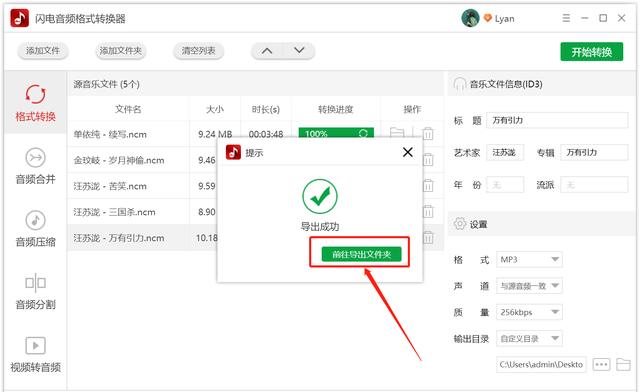Select 视频转音频 video to audio
This screenshot has height=392, width=640.
click(x=36, y=354)
